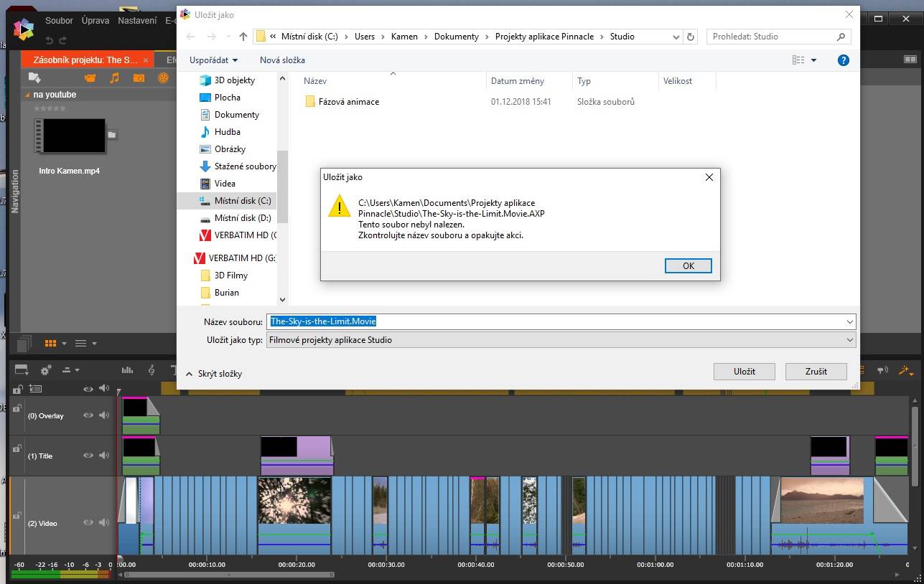Viewport: 924px width, 584px height.
Task: Open the audio mixer bars icon
Action: point(127,370)
